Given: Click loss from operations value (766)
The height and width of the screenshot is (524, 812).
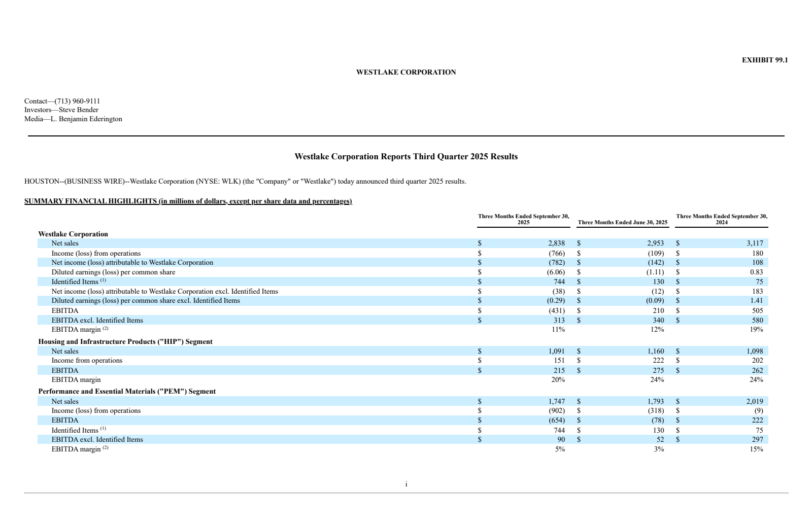Looking at the screenshot, I should (x=556, y=253).
